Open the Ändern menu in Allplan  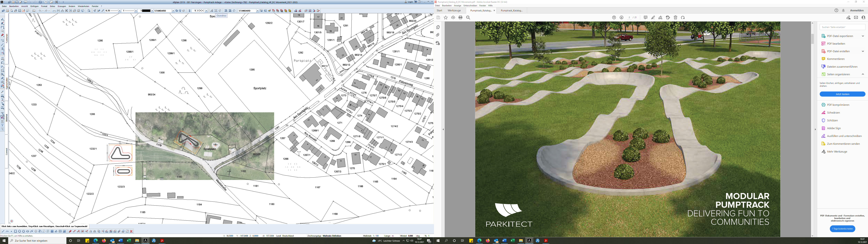72,6
